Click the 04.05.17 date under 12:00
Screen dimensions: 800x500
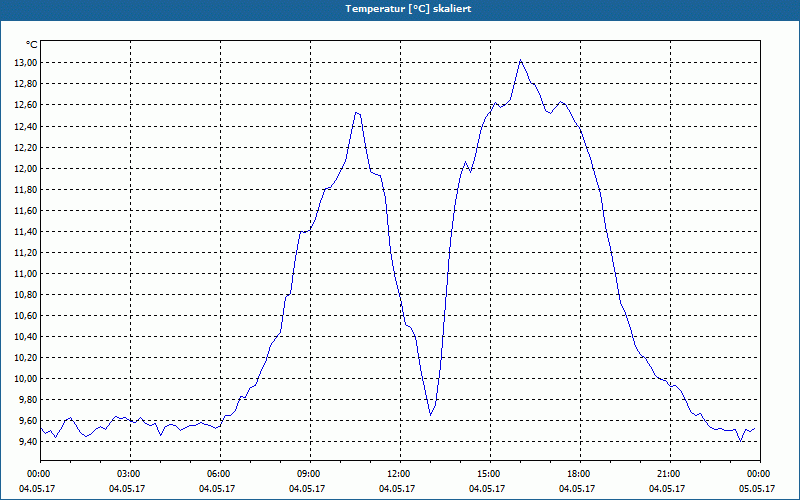[397, 489]
